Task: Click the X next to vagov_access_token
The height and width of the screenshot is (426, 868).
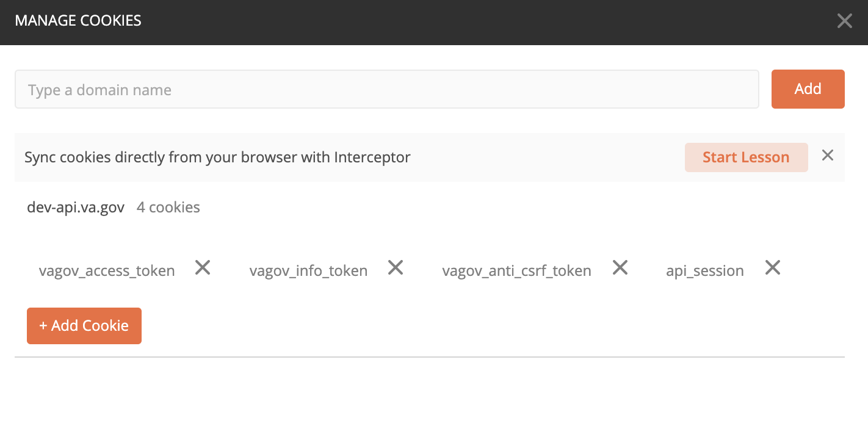Action: [202, 267]
